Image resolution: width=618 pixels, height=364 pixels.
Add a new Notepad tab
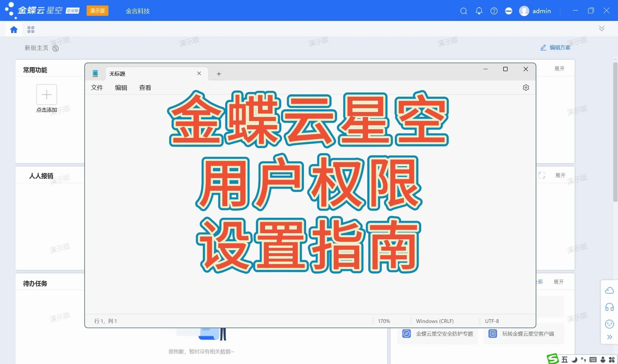219,74
